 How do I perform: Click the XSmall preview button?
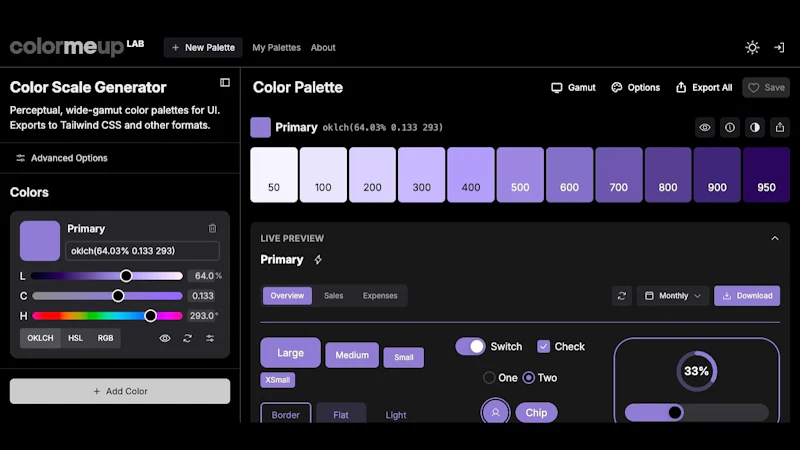click(x=278, y=380)
